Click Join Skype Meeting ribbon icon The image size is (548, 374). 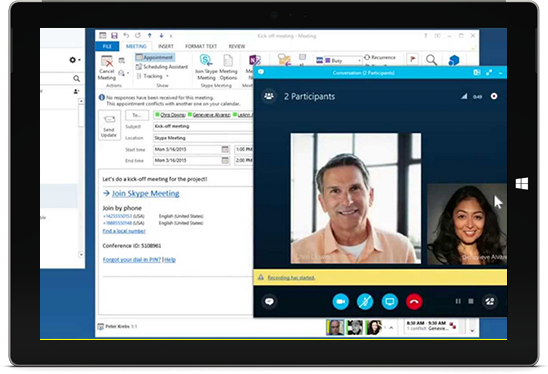(206, 67)
